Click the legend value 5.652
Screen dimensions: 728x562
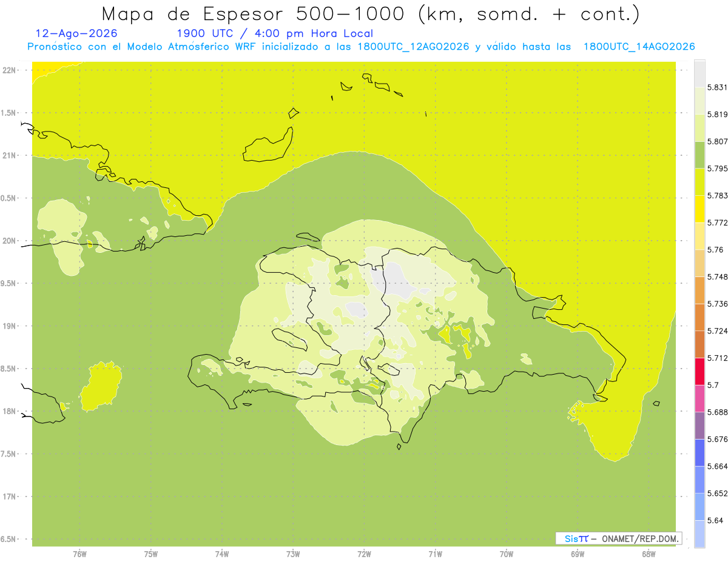coord(717,493)
